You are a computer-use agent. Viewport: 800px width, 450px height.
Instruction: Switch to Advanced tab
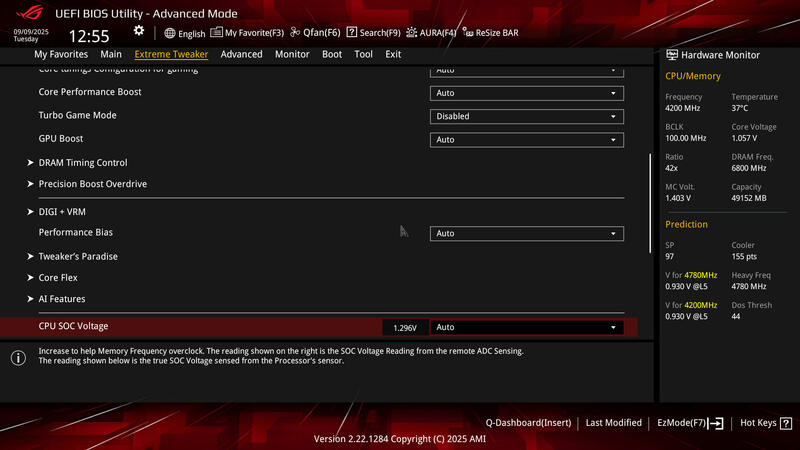coord(241,54)
